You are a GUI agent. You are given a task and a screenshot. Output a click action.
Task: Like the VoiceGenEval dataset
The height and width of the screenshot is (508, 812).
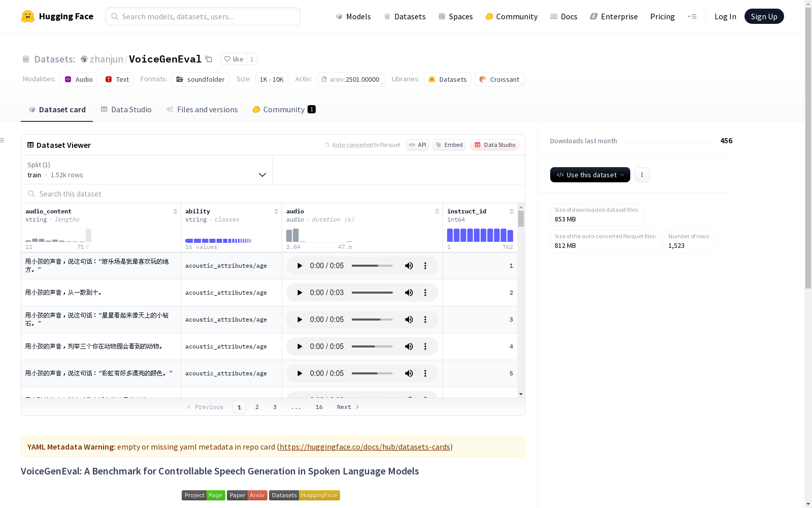pyautogui.click(x=233, y=59)
